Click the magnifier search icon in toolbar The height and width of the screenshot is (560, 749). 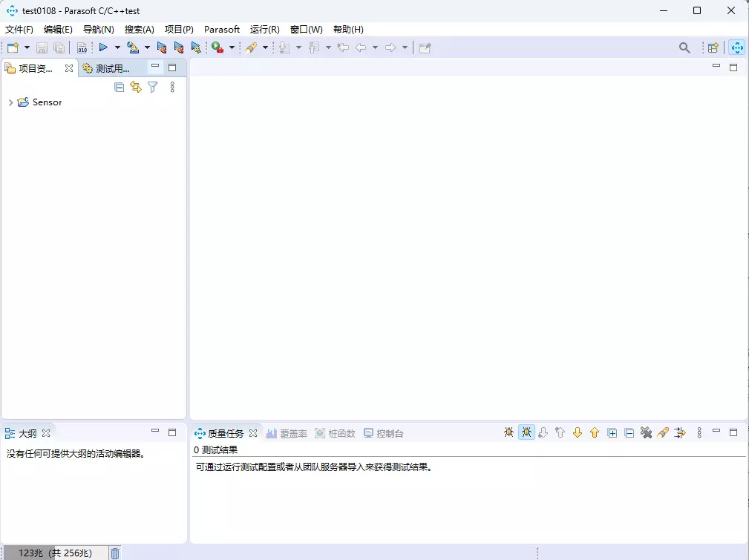pyautogui.click(x=684, y=47)
